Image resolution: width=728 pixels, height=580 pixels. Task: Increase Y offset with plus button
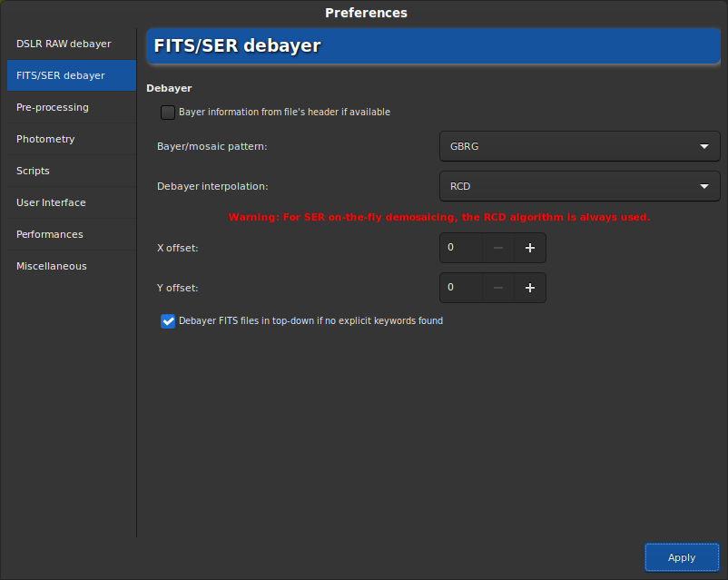coord(530,288)
